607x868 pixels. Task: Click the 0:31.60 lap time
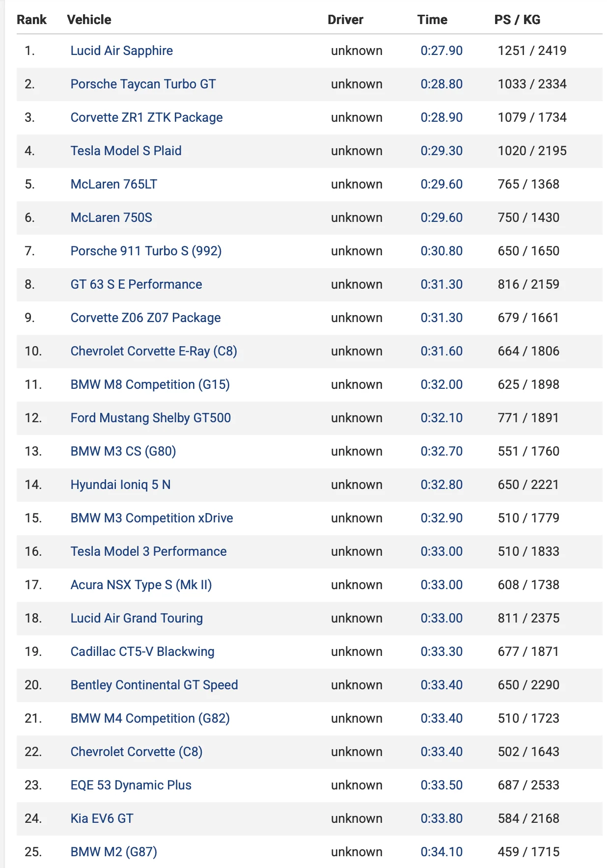click(x=441, y=351)
